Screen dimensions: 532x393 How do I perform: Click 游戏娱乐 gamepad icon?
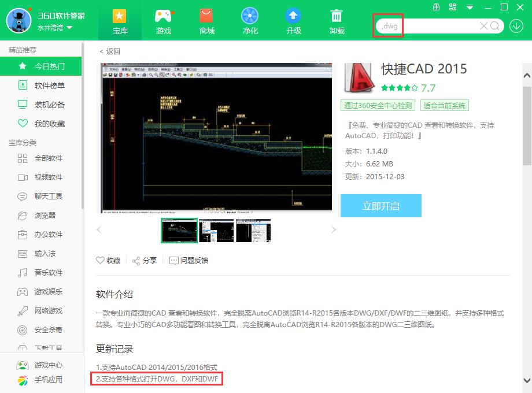(23, 292)
